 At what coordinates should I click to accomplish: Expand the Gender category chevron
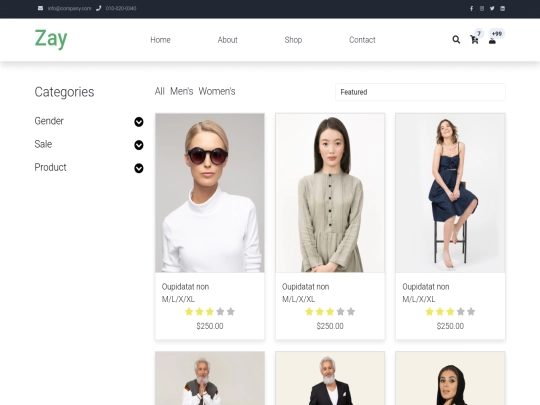tap(139, 122)
